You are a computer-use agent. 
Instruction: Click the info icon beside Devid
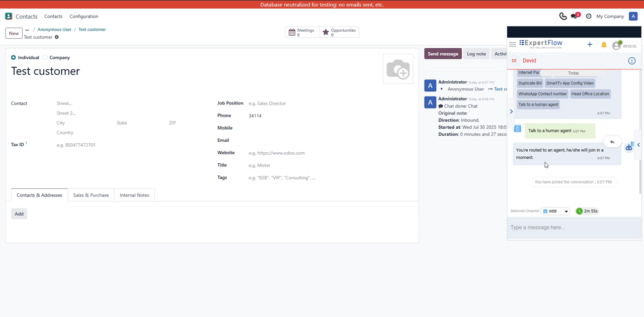(x=631, y=61)
